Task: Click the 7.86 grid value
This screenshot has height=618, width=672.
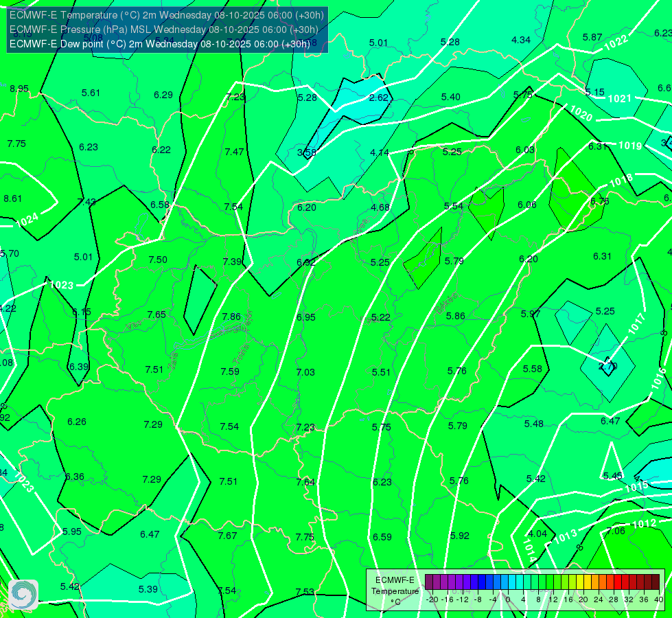Action: [x=231, y=317]
